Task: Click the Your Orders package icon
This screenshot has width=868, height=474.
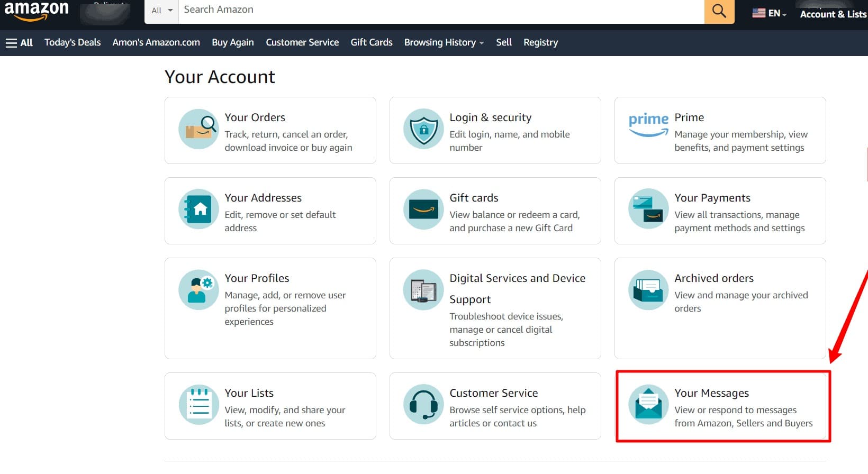Action: pos(198,129)
